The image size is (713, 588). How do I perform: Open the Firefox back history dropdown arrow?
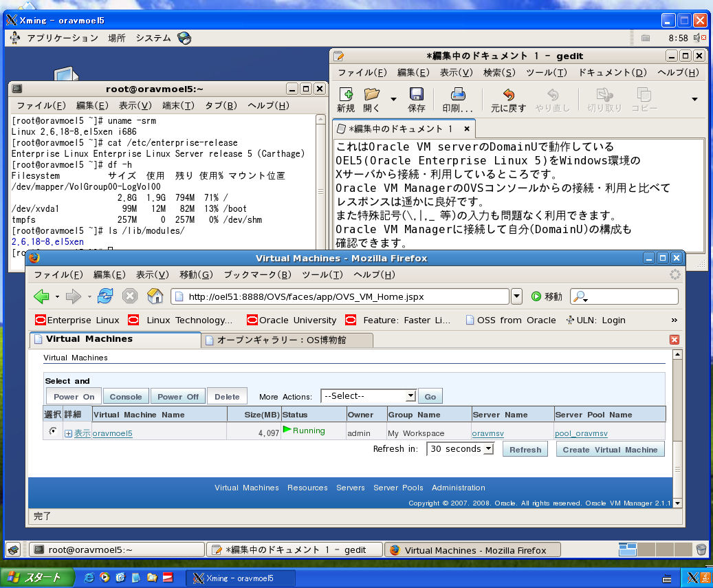pos(57,297)
